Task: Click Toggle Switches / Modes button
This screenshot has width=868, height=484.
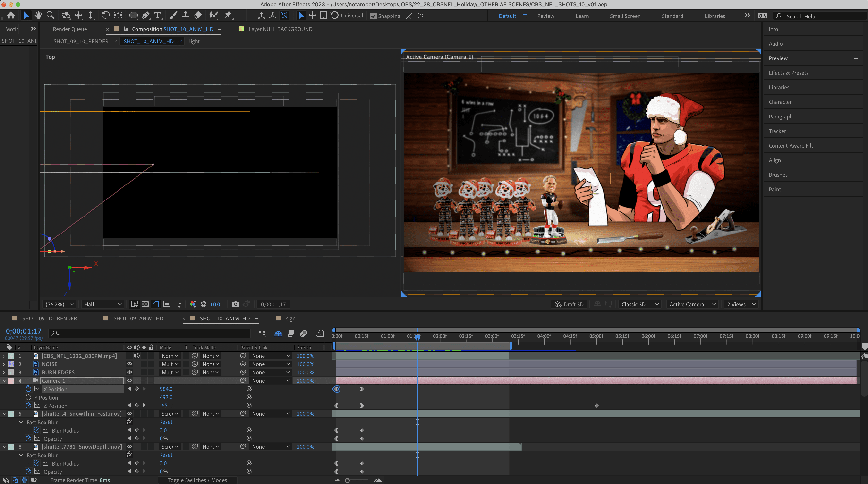Action: pos(197,480)
